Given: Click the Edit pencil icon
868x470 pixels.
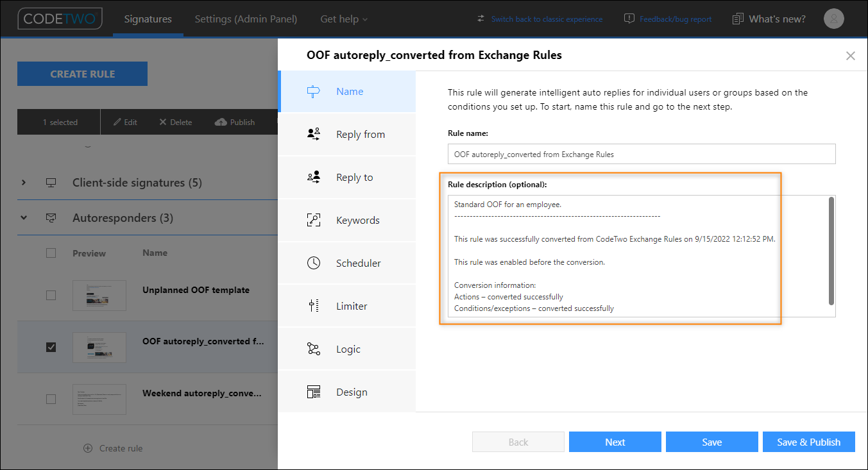Looking at the screenshot, I should [x=117, y=122].
